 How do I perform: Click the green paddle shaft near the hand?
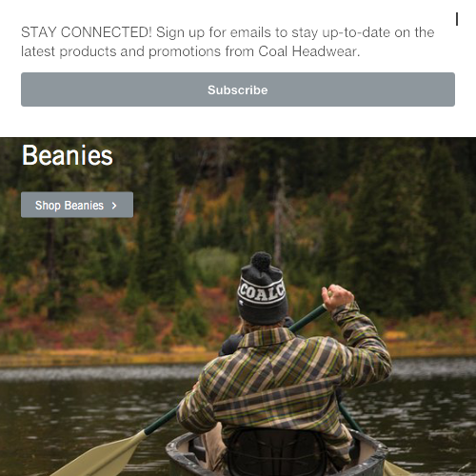click(x=307, y=319)
